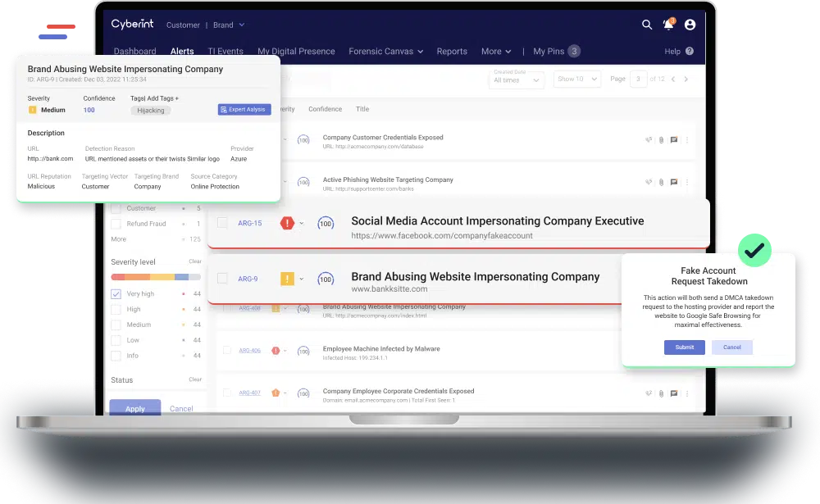The width and height of the screenshot is (820, 504).
Task: Switch to the Reports tab
Action: pos(452,52)
